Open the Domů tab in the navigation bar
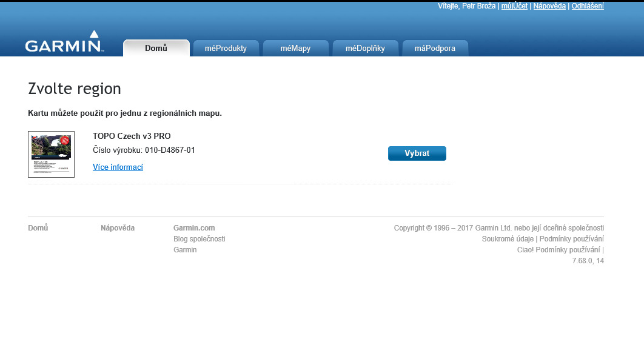644x350 pixels. coord(156,48)
